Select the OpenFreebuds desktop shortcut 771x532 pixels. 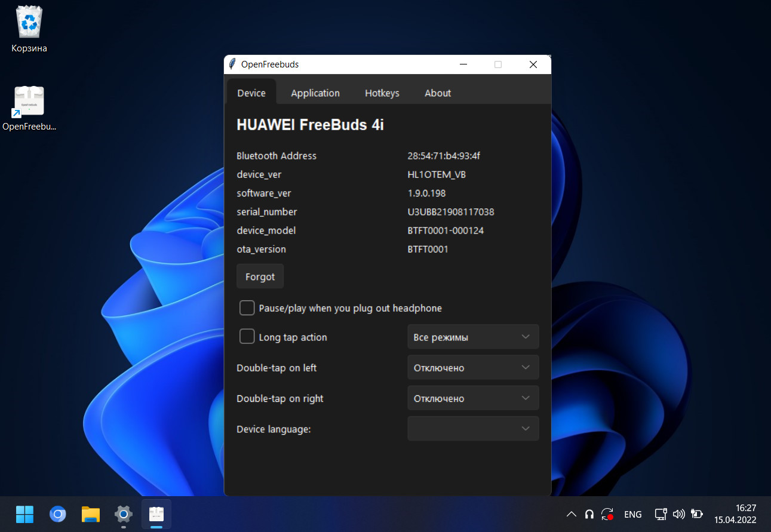click(x=29, y=108)
